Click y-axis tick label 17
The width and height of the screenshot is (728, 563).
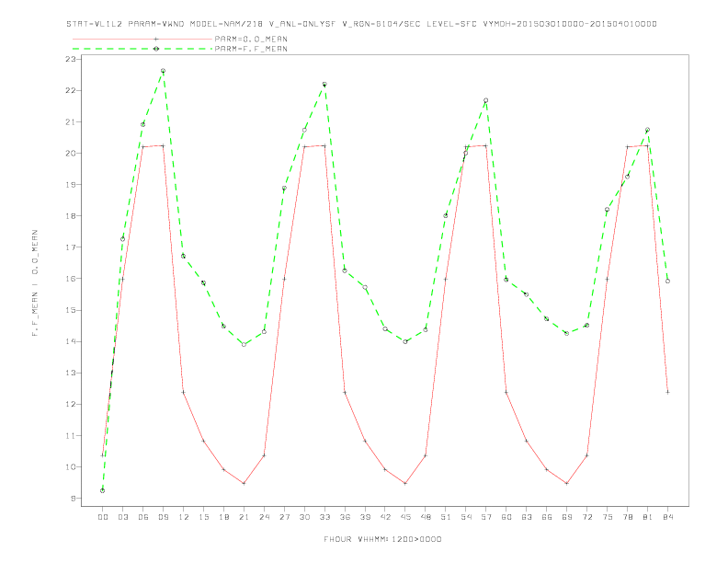pyautogui.click(x=70, y=247)
